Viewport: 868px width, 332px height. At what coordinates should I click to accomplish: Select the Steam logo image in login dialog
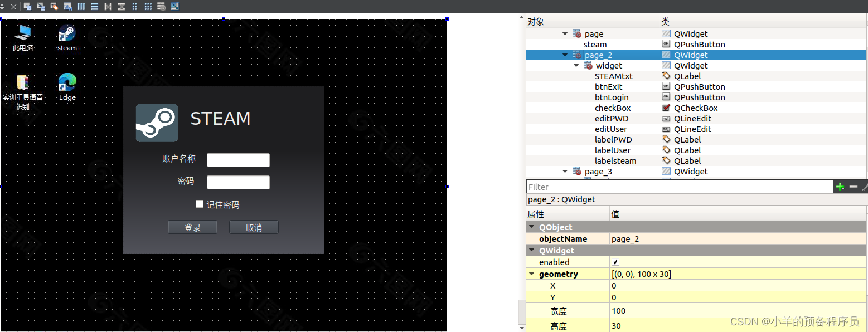pyautogui.click(x=157, y=123)
